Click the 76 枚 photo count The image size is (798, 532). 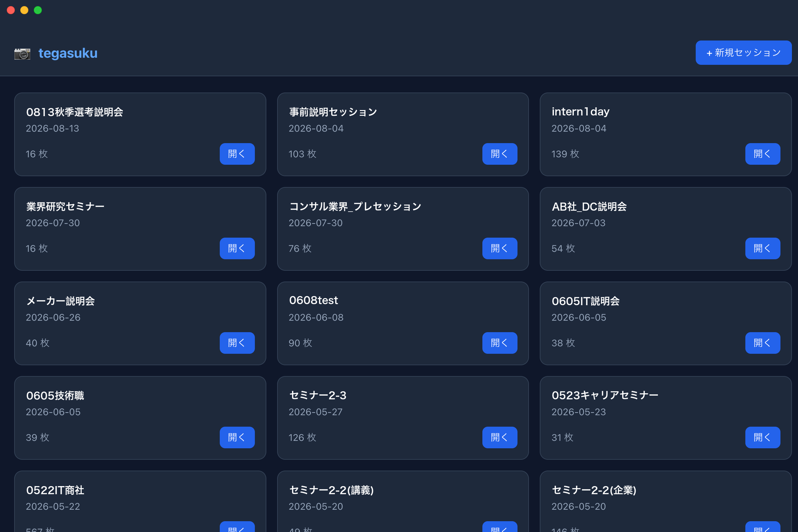300,249
